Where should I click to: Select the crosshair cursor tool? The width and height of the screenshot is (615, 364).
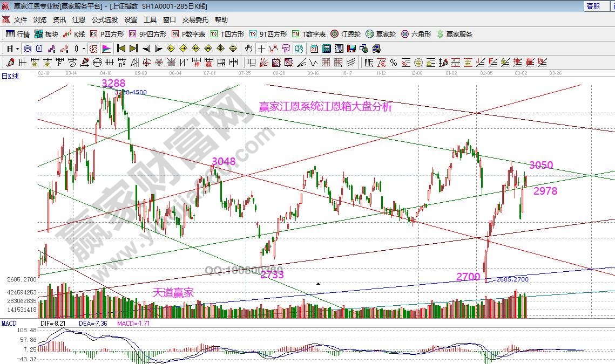point(261,49)
